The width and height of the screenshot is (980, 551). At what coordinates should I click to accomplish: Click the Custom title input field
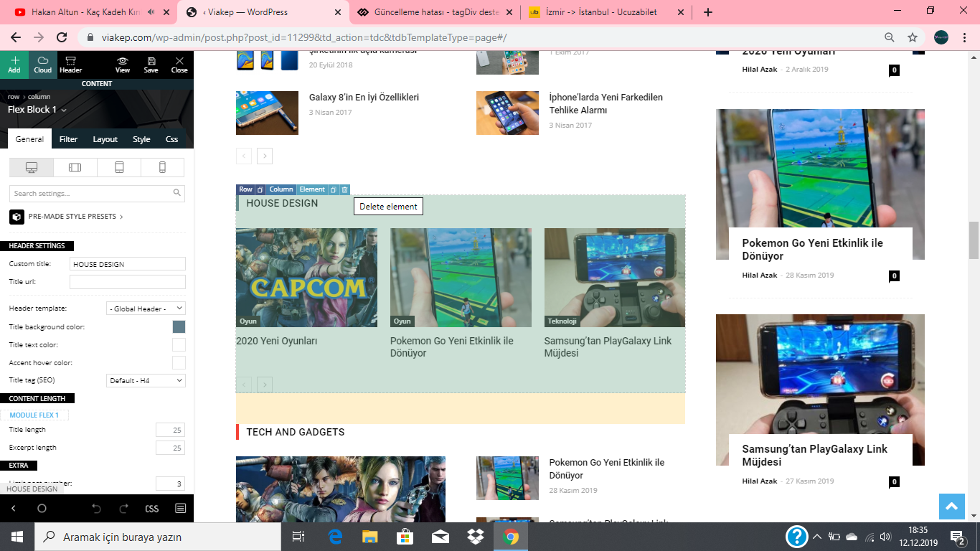[x=128, y=264]
